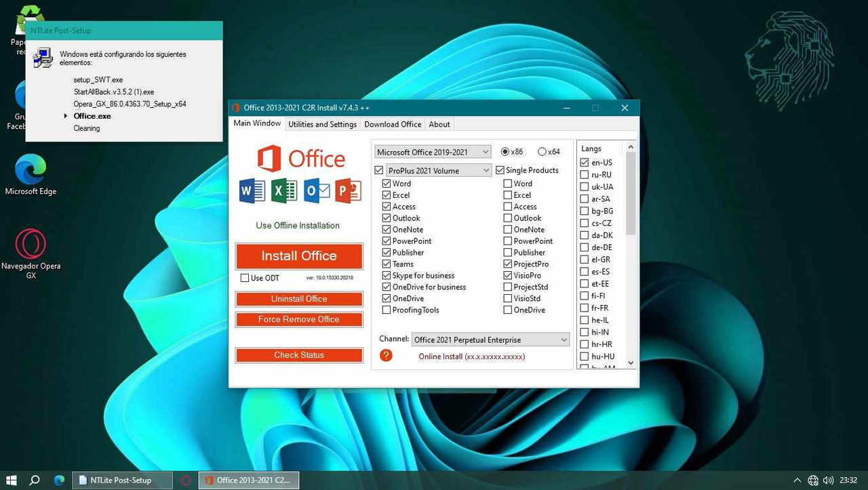Click the Word icon under Office logo
The image size is (868, 490).
pyautogui.click(x=252, y=191)
